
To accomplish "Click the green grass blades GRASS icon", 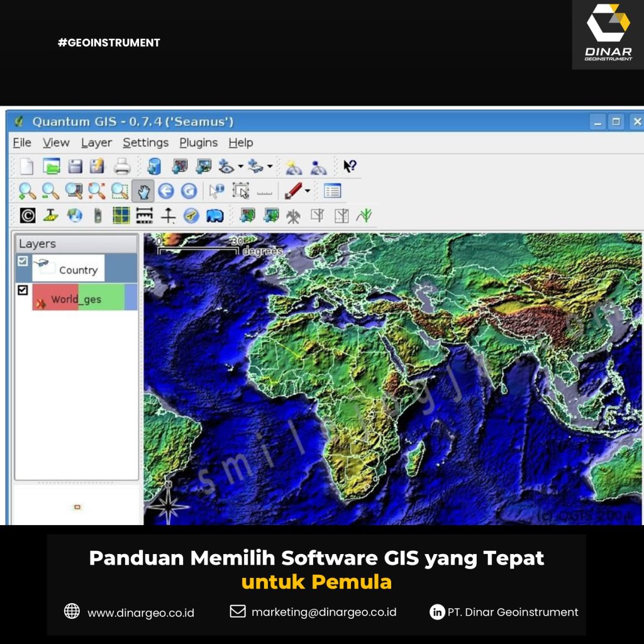I will [364, 215].
